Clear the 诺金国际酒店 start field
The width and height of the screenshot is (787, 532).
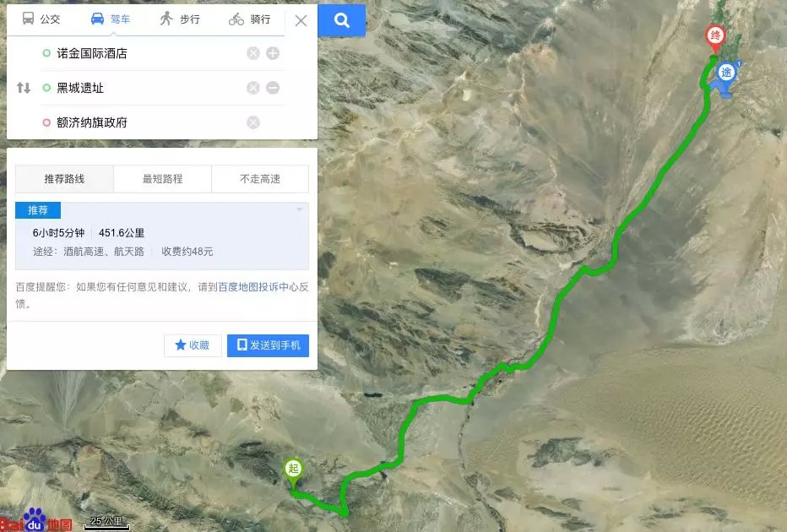[x=253, y=53]
